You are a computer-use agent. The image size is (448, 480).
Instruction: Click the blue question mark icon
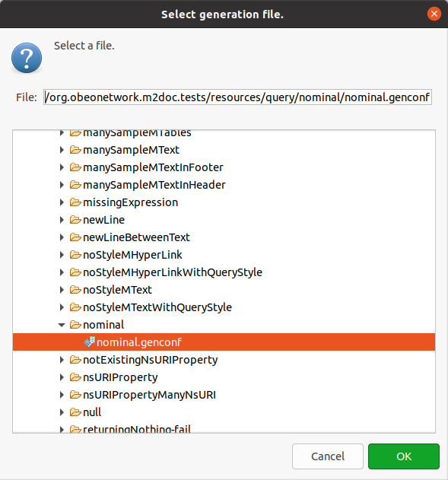27,58
